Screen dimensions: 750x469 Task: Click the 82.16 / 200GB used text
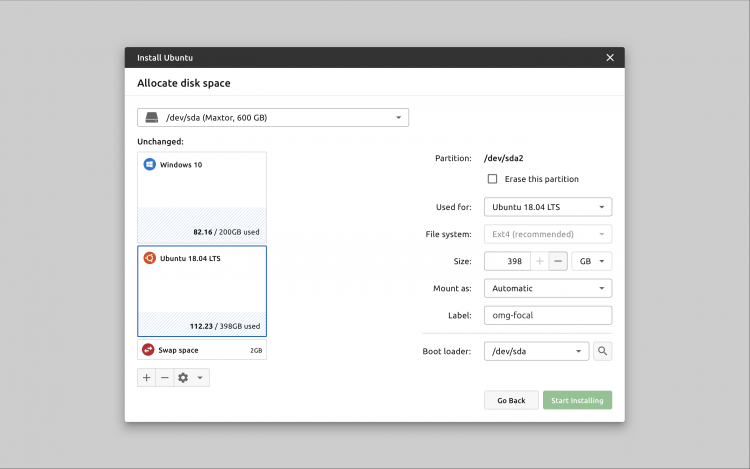click(226, 232)
